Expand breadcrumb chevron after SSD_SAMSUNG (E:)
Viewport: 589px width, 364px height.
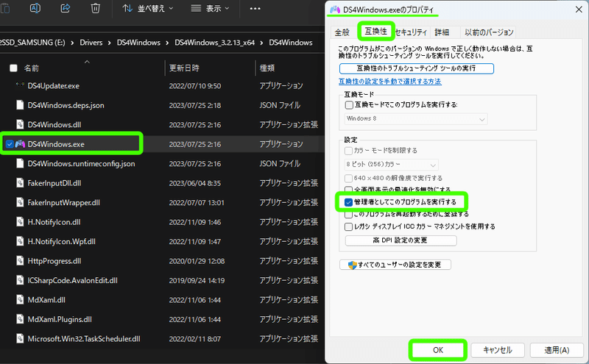click(x=72, y=43)
